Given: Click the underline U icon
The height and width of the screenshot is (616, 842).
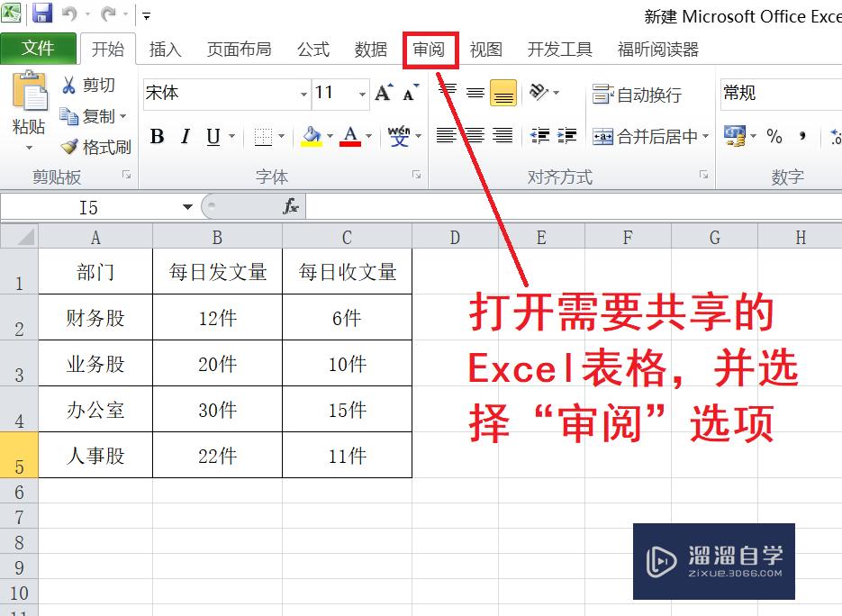Looking at the screenshot, I should [213, 137].
